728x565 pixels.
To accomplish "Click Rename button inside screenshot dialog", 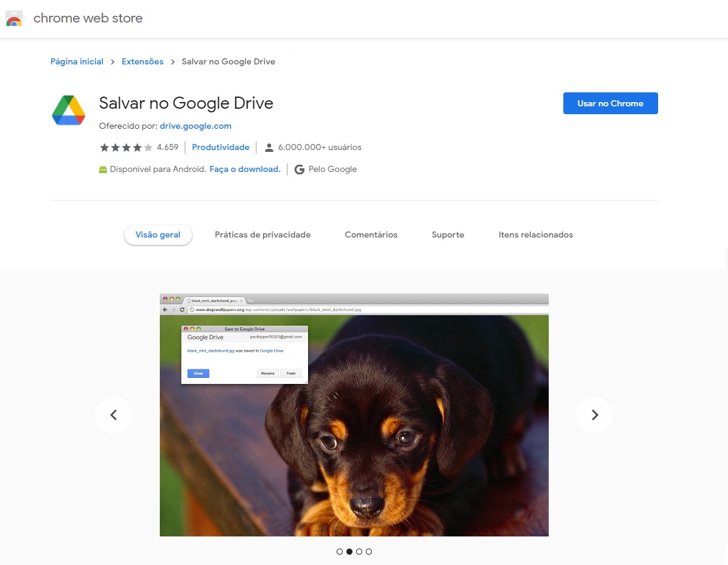I will click(x=268, y=373).
